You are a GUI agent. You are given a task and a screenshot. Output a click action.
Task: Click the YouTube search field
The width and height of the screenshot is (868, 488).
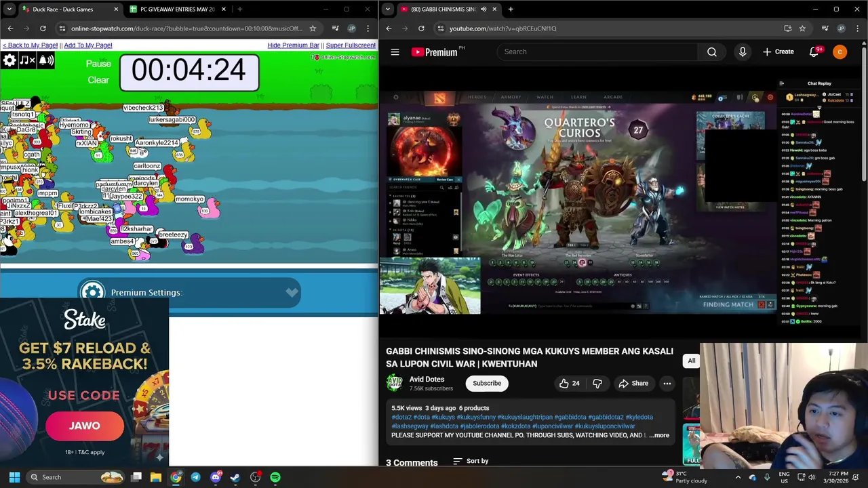point(597,52)
